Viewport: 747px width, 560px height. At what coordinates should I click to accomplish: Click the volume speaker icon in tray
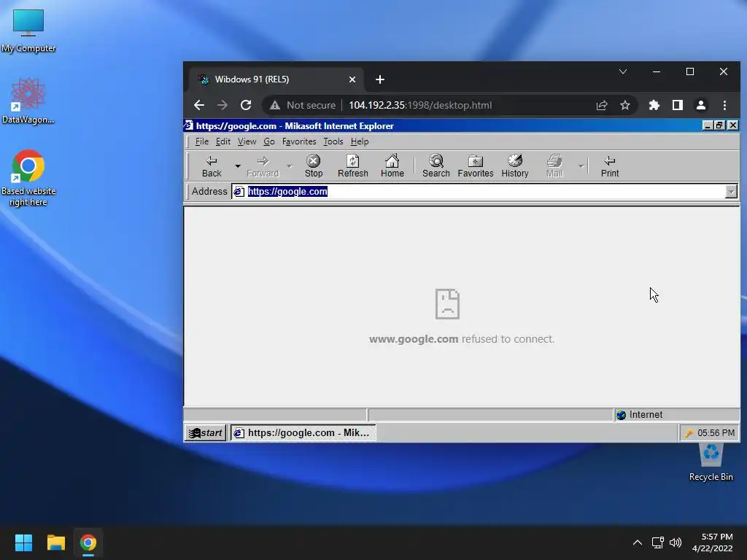tap(676, 542)
